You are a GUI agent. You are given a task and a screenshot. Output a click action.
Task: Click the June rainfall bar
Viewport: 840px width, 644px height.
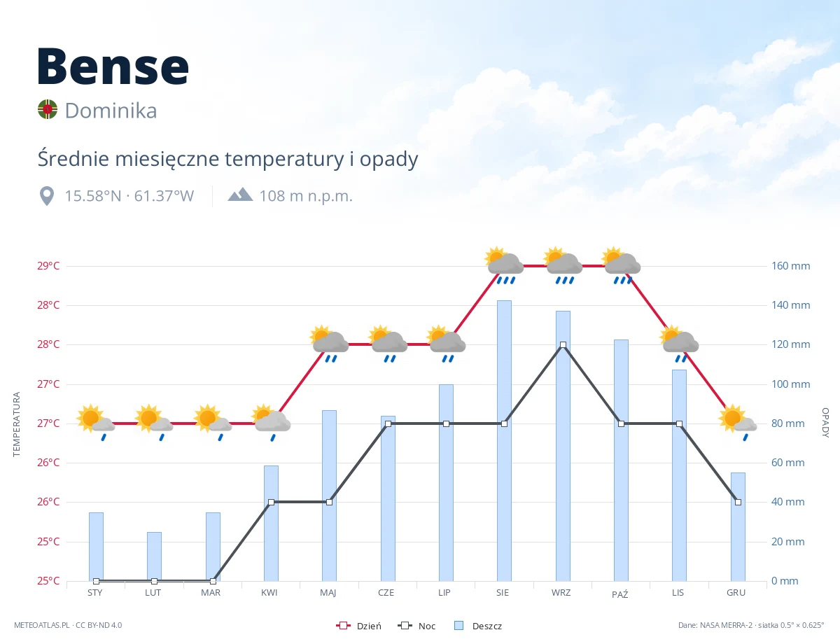pyautogui.click(x=388, y=498)
